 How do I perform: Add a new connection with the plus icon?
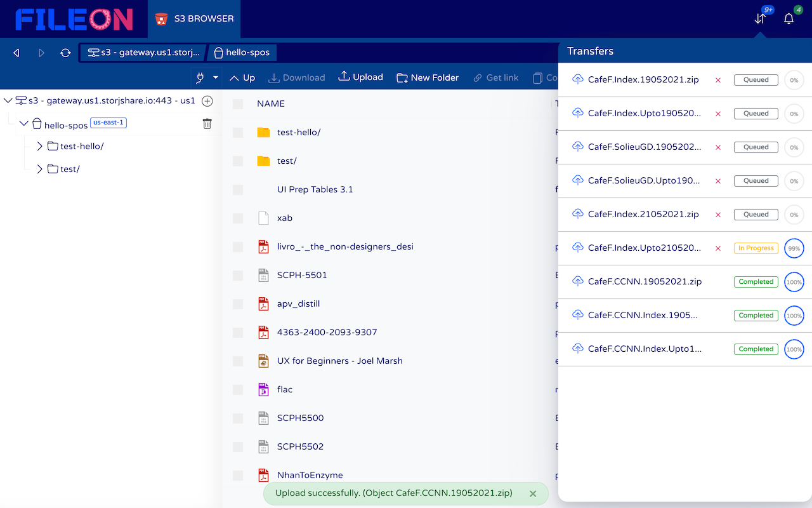207,100
